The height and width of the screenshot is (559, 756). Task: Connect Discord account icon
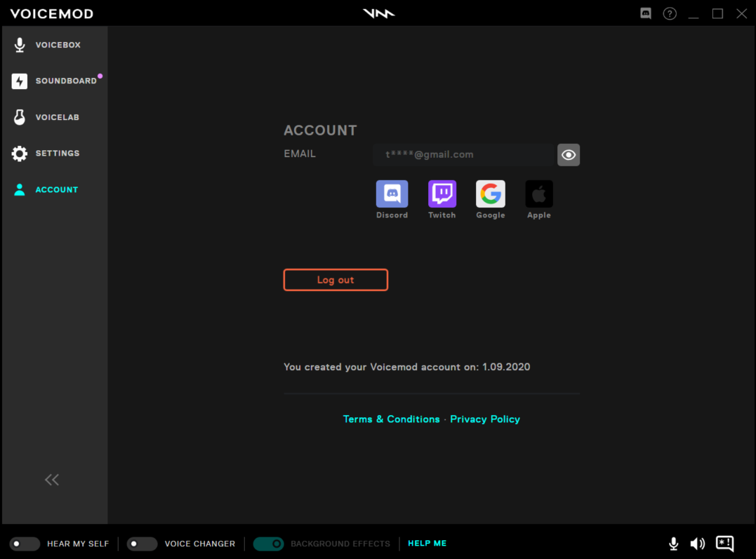click(x=392, y=194)
